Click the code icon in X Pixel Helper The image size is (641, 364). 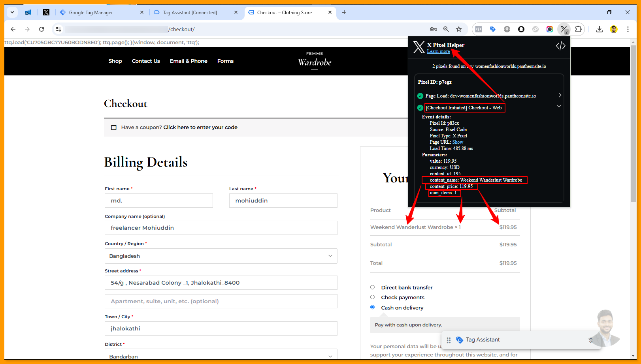click(560, 46)
